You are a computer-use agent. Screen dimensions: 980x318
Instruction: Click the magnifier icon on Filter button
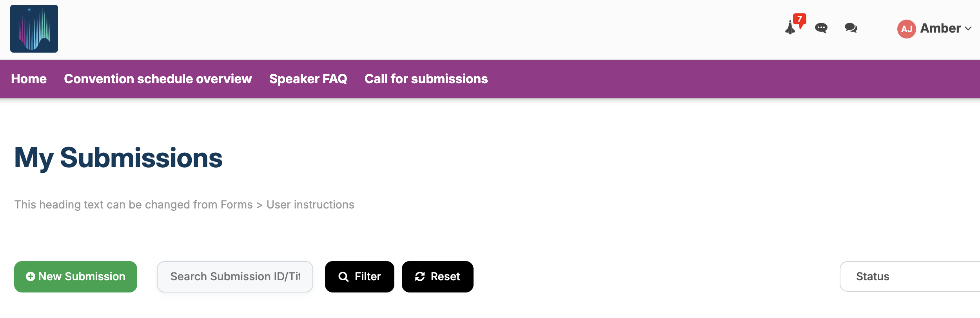343,277
